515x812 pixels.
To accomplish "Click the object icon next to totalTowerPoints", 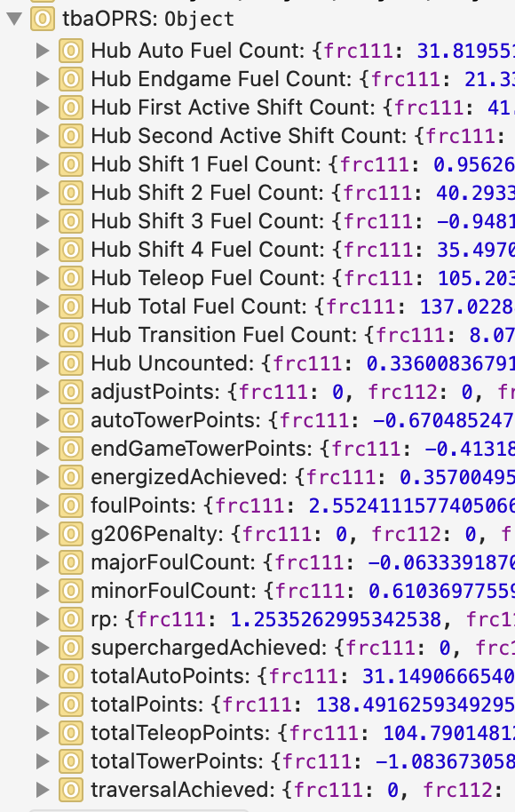I will point(71,761).
